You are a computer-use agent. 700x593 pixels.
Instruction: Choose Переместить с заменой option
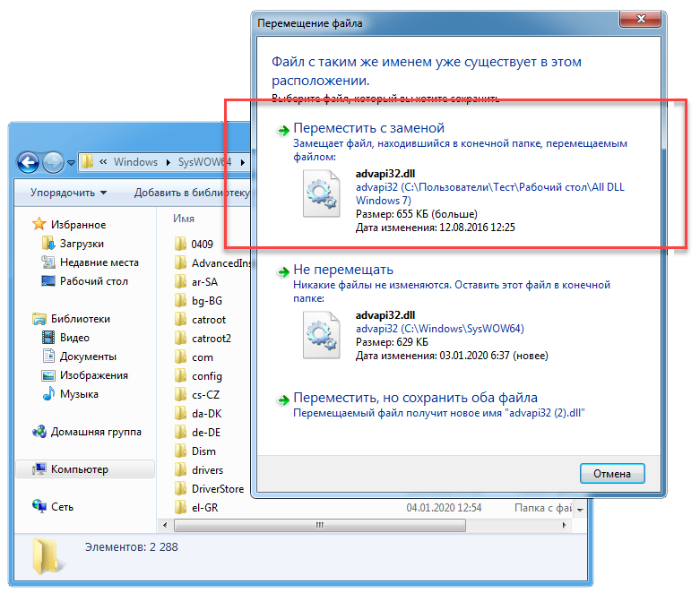[368, 128]
